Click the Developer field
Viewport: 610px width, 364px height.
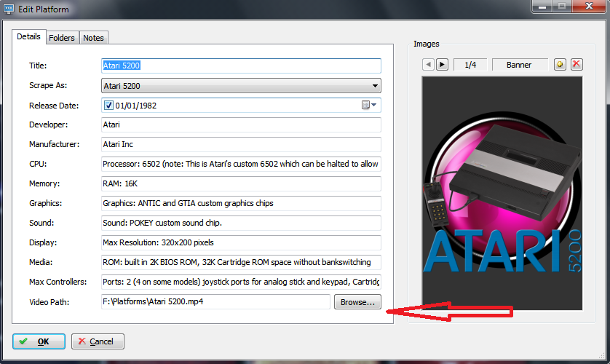241,124
